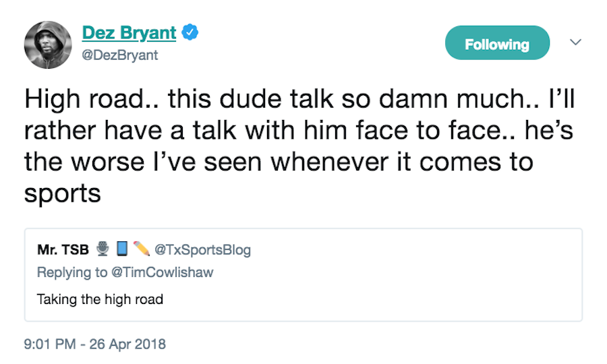Select the "Taking the high road" quoted text

100,299
